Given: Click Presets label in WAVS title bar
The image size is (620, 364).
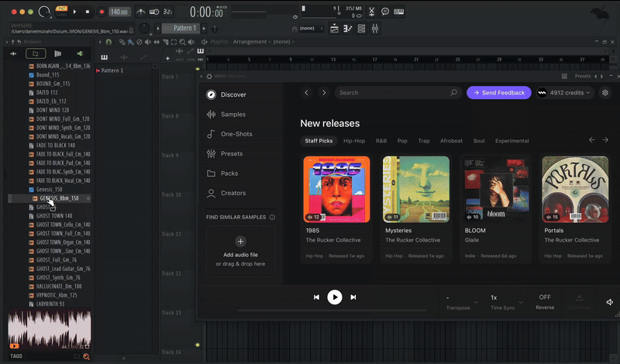Looking at the screenshot, I should pos(583,76).
